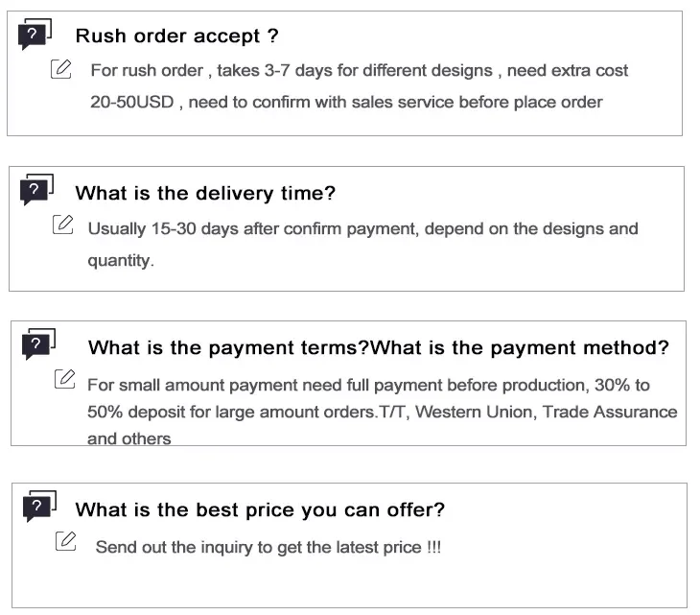The width and height of the screenshot is (700, 615).
Task: Click the 'For small amount payment need full payment' line
Action: pos(369,385)
